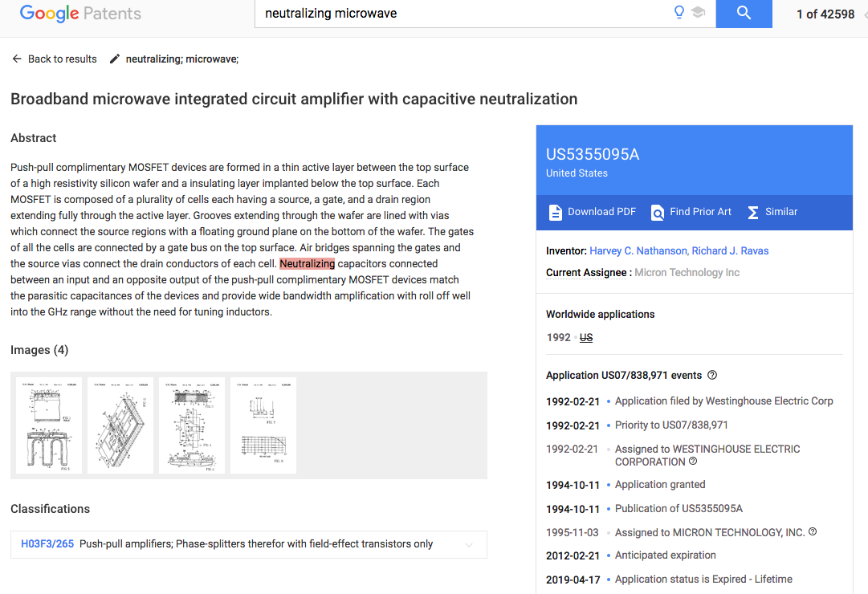Click the Find Prior Art label

point(700,211)
